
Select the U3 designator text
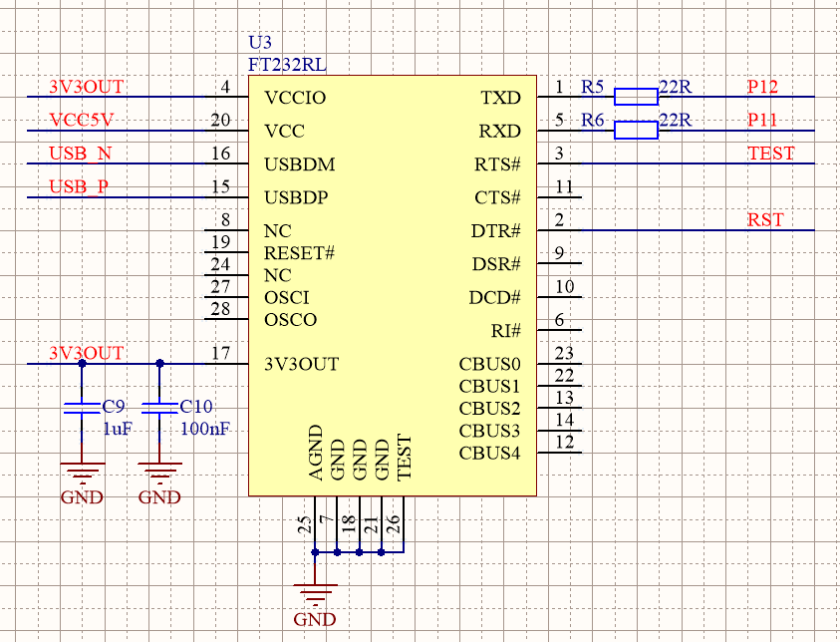260,42
